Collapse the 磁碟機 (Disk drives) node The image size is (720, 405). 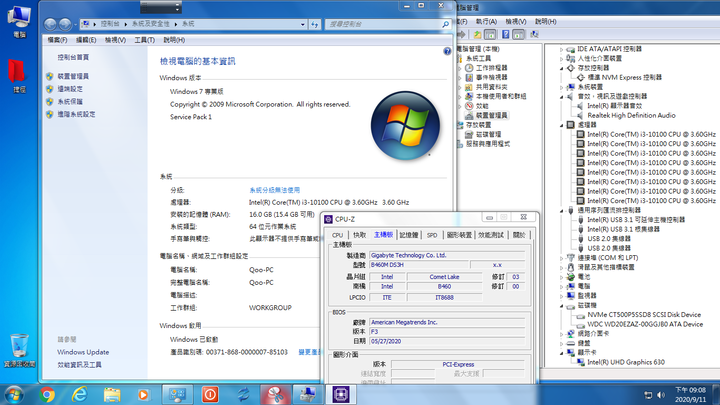click(562, 305)
